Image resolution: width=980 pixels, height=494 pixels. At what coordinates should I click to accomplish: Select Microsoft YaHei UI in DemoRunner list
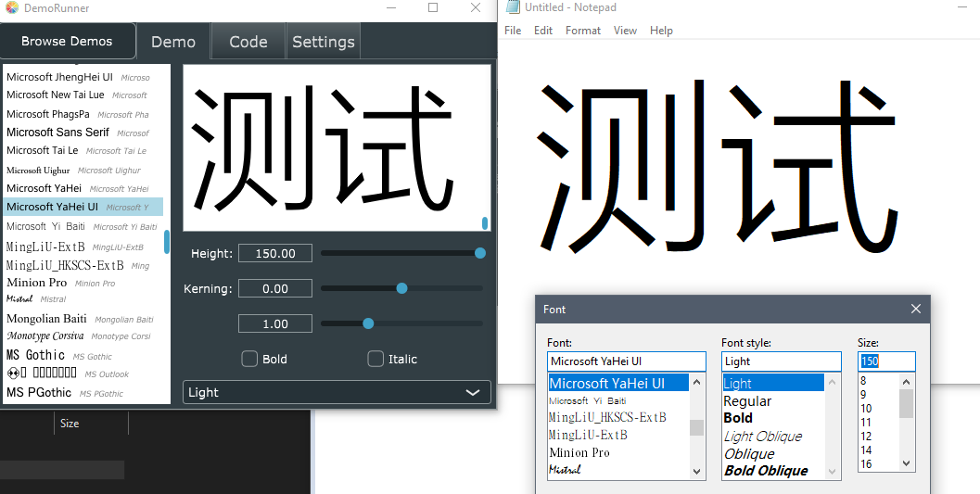pyautogui.click(x=83, y=207)
